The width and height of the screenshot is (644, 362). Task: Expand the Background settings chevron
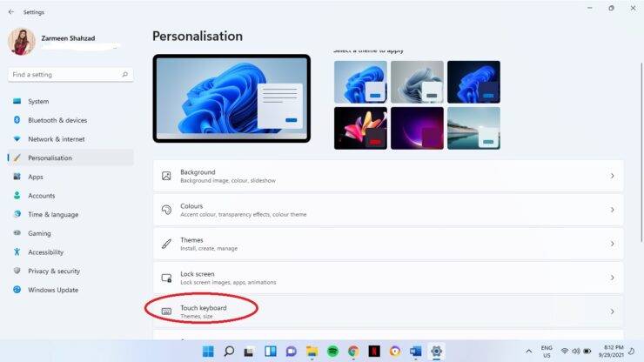click(612, 176)
